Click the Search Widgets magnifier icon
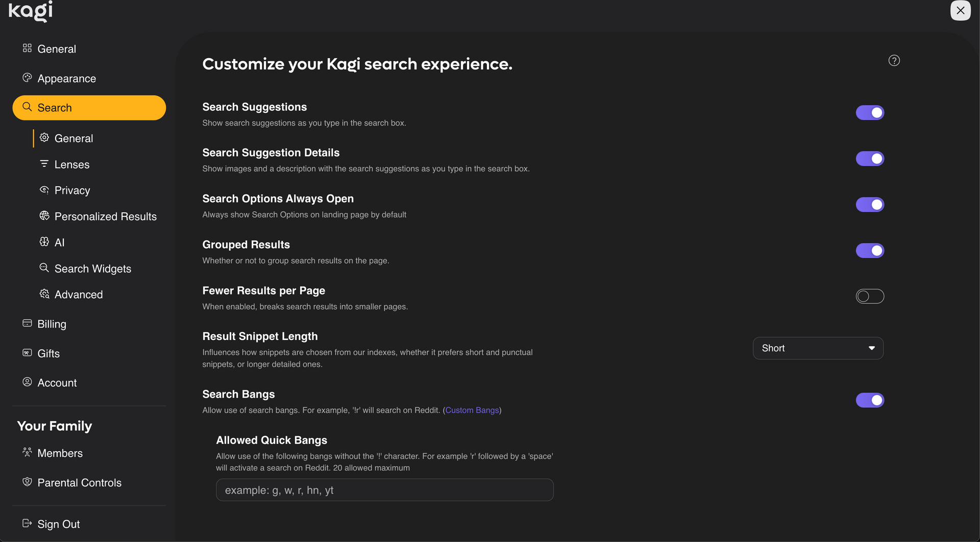The width and height of the screenshot is (980, 542). (x=44, y=268)
